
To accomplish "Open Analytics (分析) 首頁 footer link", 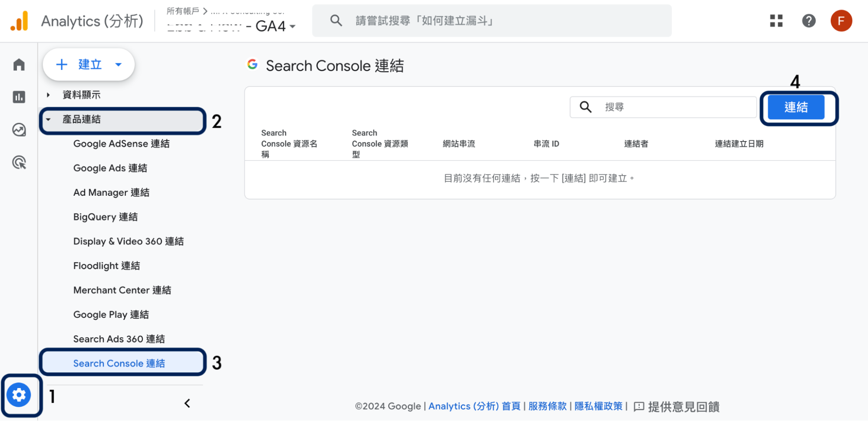I will pyautogui.click(x=474, y=406).
